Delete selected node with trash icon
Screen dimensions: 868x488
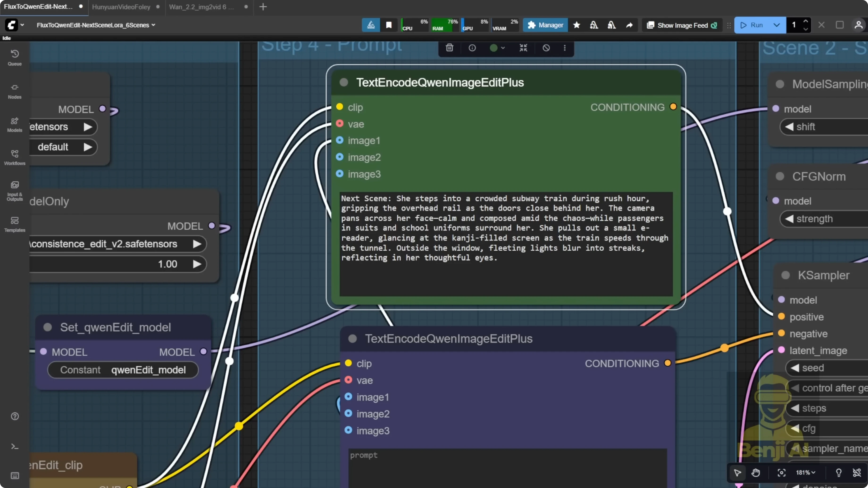pyautogui.click(x=449, y=48)
